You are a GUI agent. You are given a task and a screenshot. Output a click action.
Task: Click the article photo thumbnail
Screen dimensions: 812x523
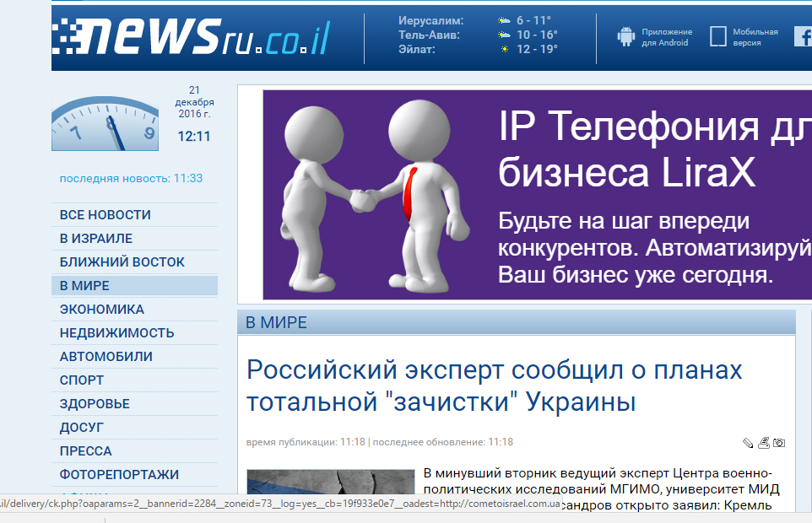pos(331,481)
